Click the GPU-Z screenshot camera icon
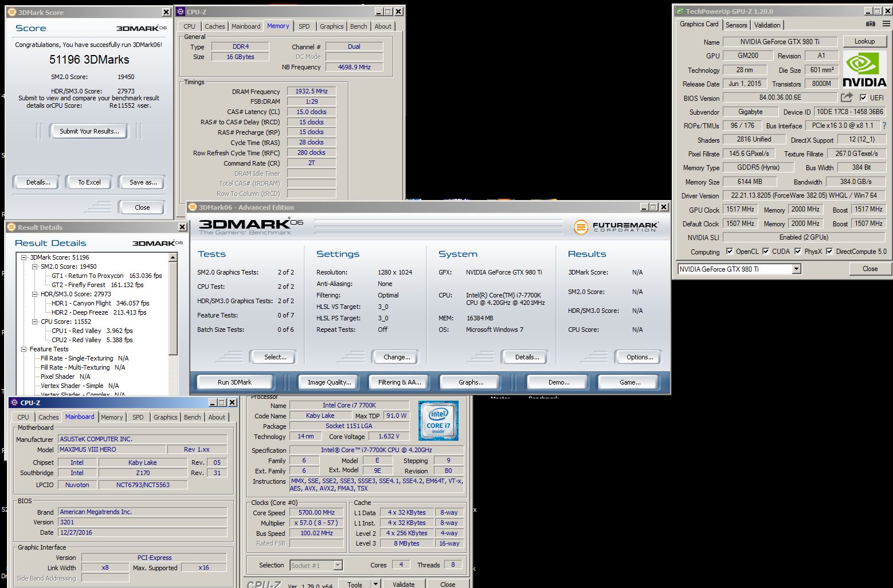Screen dimensions: 893x588 click(870, 24)
